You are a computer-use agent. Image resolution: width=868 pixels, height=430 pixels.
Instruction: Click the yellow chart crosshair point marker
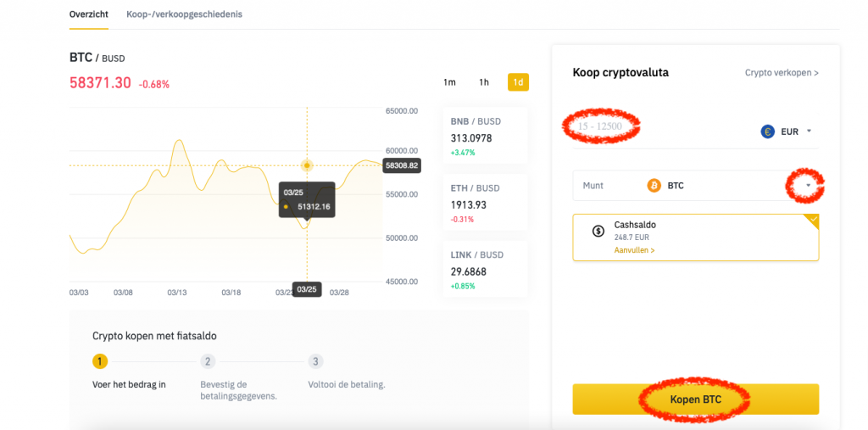(307, 165)
